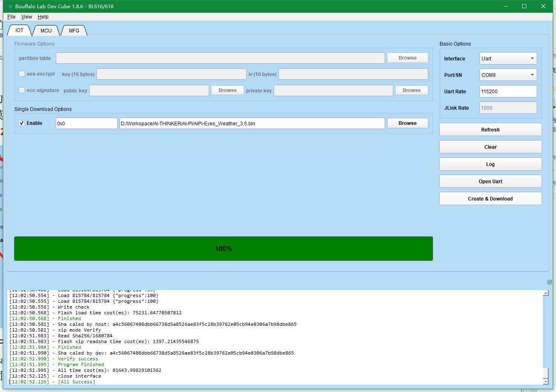The width and height of the screenshot is (556, 392).
Task: Click the "[All Success]" log line
Action: [52, 382]
